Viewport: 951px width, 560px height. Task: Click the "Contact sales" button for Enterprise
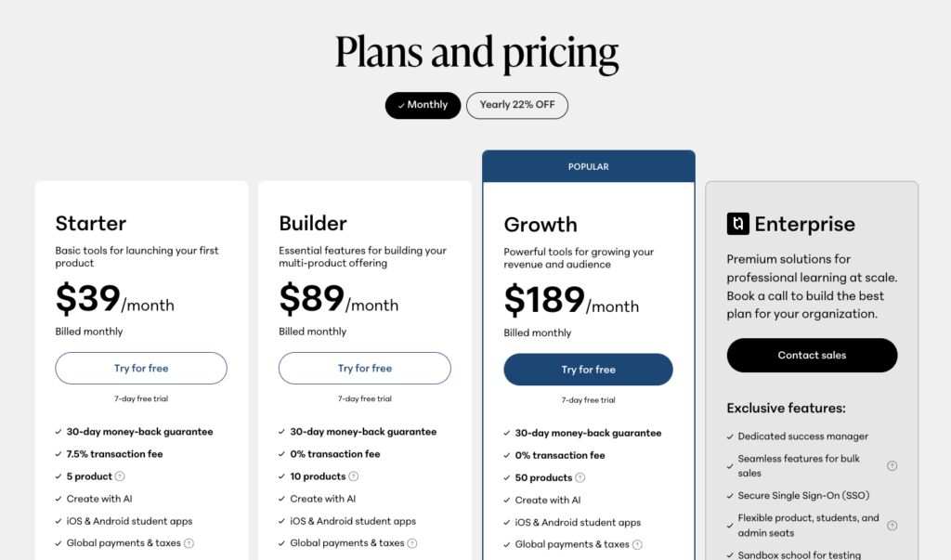812,355
